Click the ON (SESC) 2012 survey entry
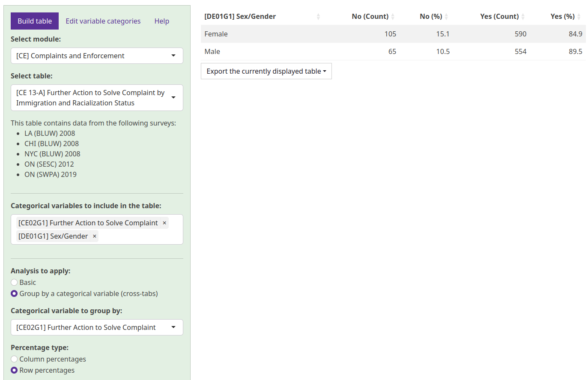Image resolution: width=588 pixels, height=380 pixels. pos(49,164)
